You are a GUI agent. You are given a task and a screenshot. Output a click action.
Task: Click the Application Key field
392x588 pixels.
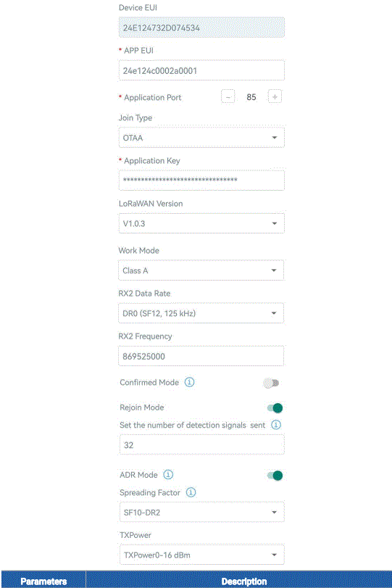click(x=201, y=181)
